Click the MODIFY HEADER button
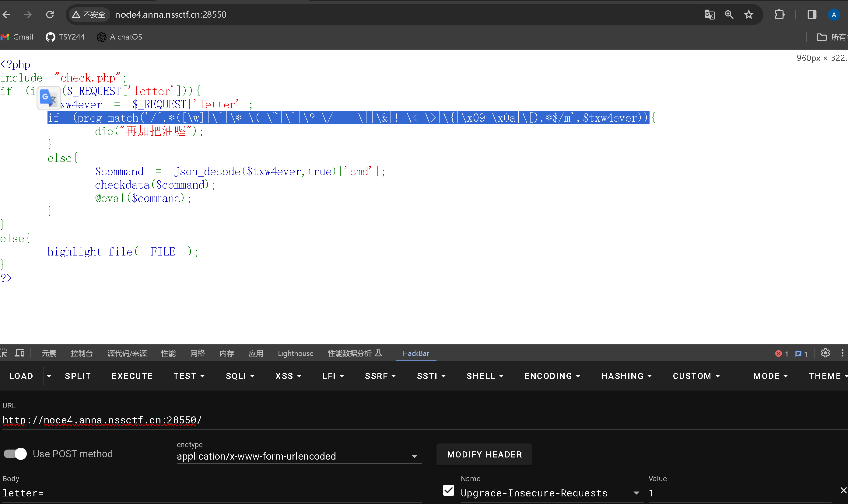The height and width of the screenshot is (504, 848). [484, 454]
